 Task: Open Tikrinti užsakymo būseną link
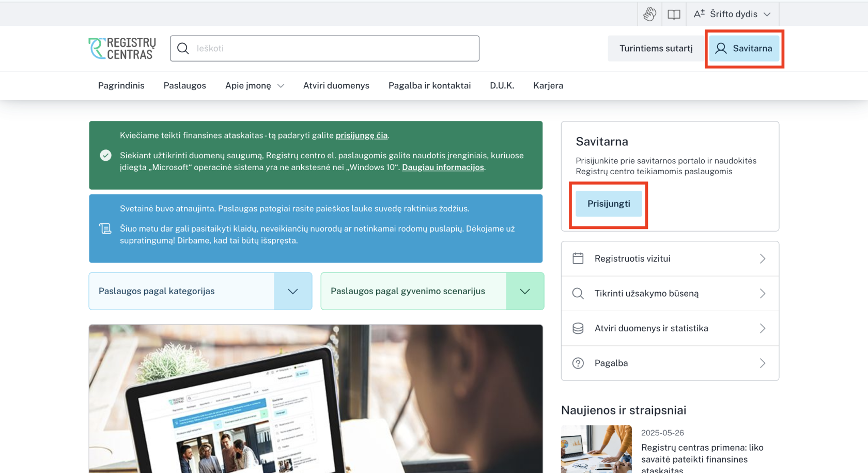click(x=670, y=294)
